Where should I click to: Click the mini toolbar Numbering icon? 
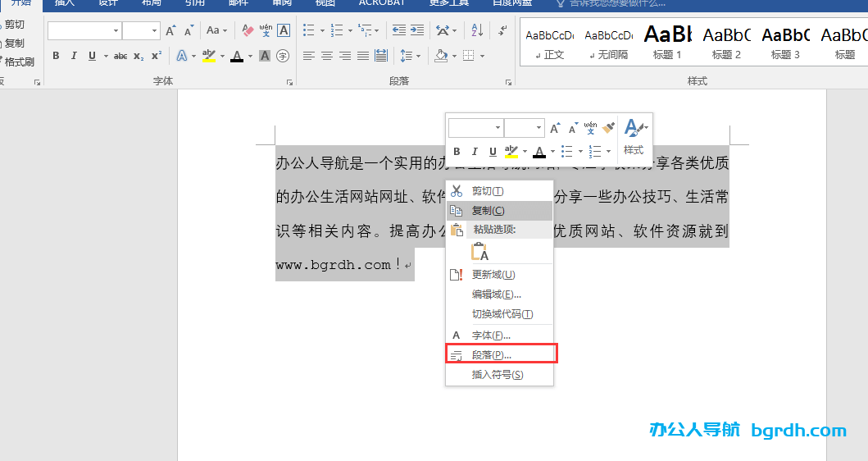[x=595, y=151]
